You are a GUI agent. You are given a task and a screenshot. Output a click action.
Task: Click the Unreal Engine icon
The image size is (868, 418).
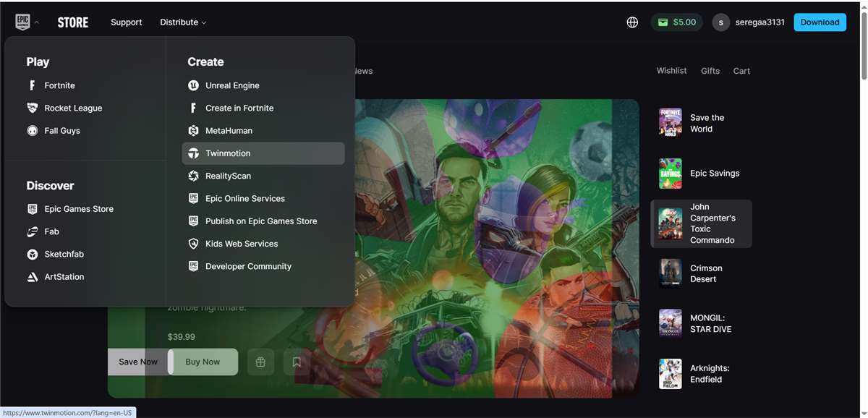click(x=193, y=85)
